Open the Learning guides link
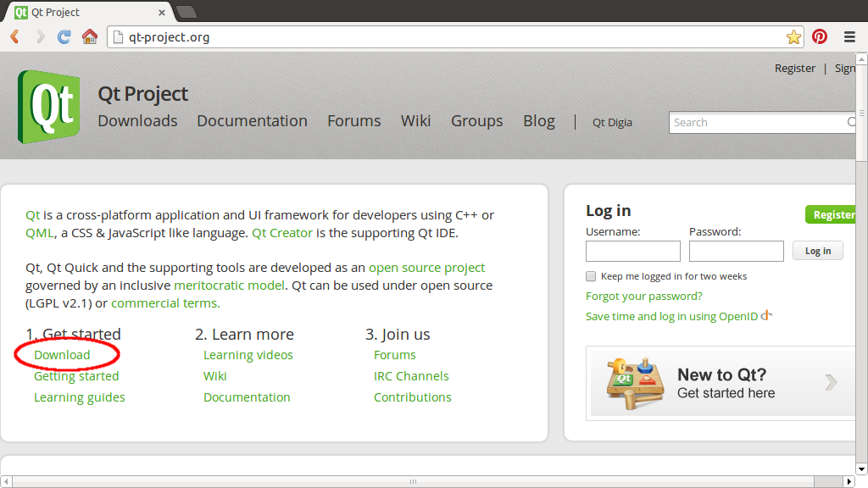Image resolution: width=868 pixels, height=488 pixels. [x=79, y=397]
